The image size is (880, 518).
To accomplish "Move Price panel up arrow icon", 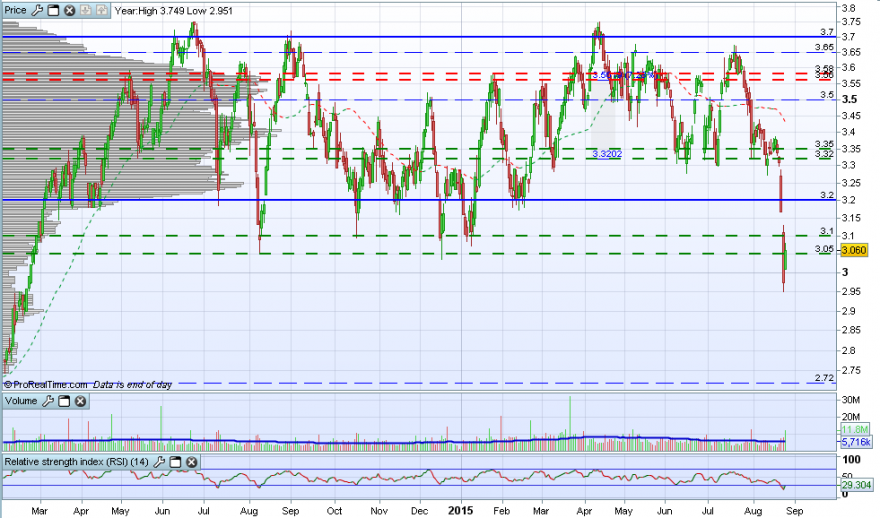I will tap(102, 10).
